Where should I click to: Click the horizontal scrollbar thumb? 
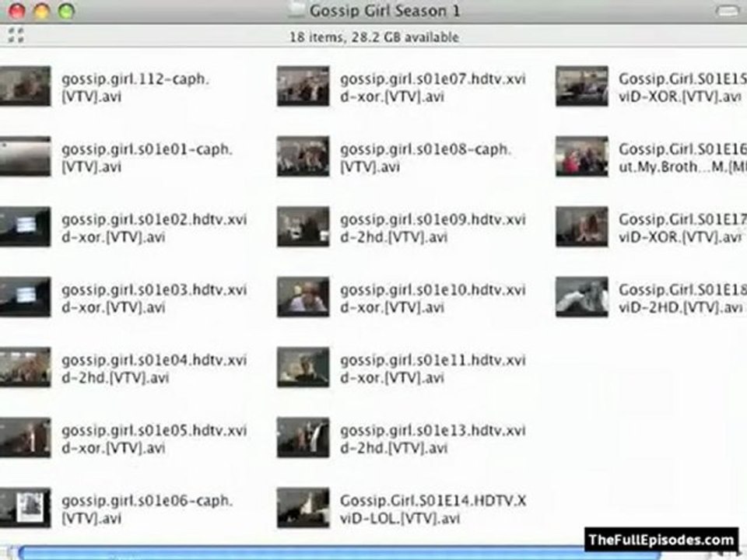[339, 554]
